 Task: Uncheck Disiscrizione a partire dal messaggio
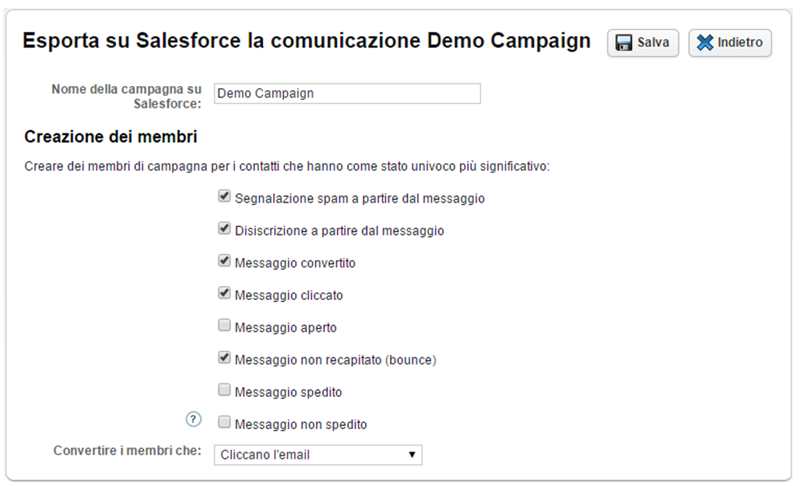[x=225, y=229]
